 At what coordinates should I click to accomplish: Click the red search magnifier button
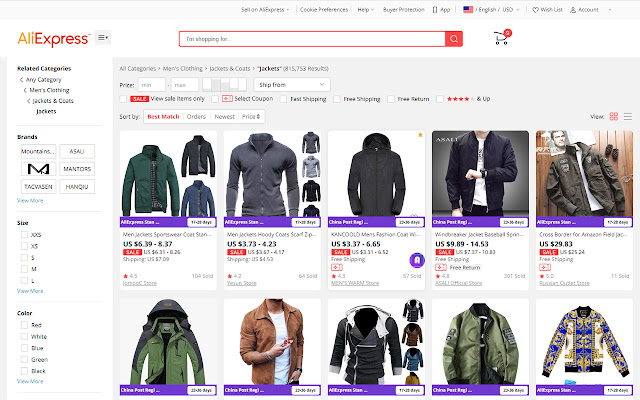(453, 39)
